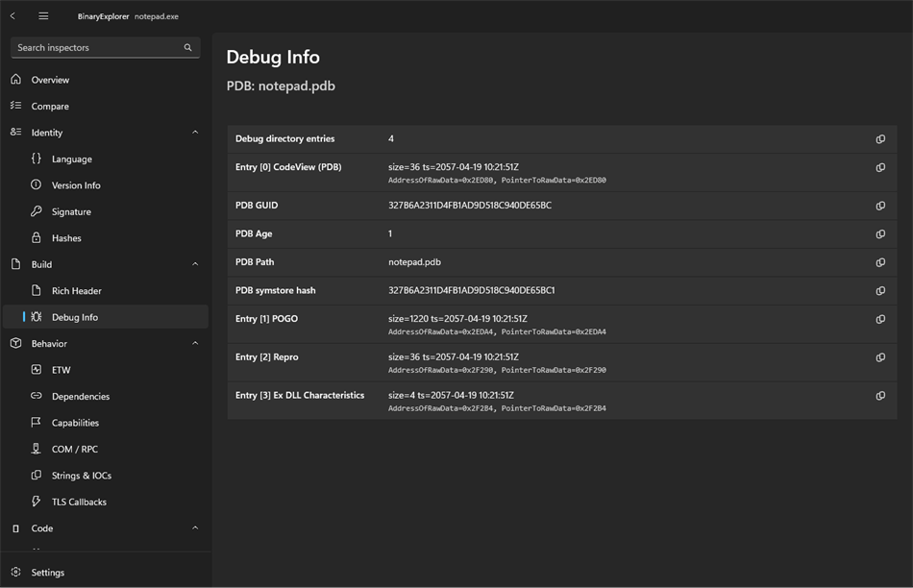
Task: Click the Version Info circle icon
Action: coord(37,184)
